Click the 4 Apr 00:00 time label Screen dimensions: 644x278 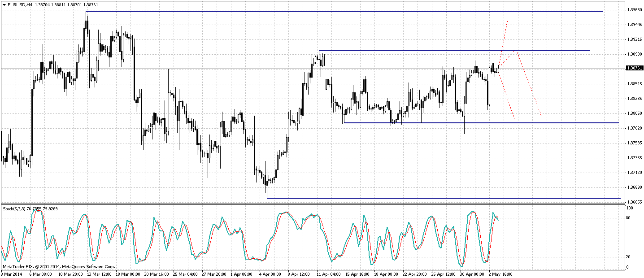pyautogui.click(x=271, y=274)
